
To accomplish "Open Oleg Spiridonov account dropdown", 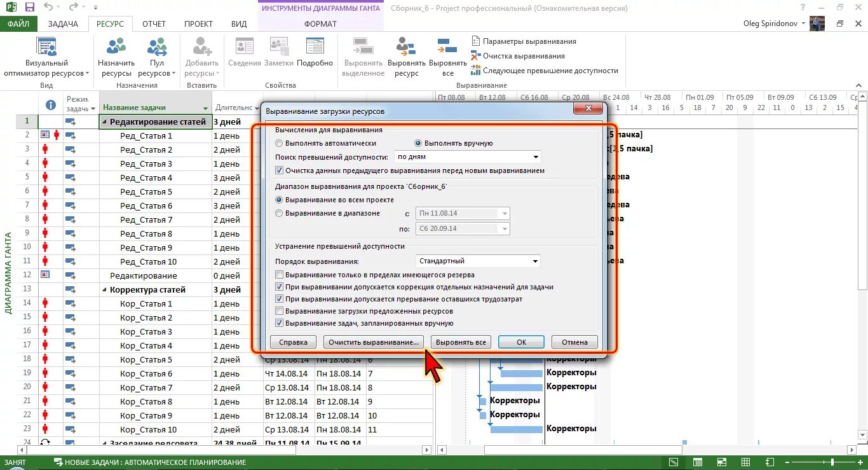I will pyautogui.click(x=804, y=24).
